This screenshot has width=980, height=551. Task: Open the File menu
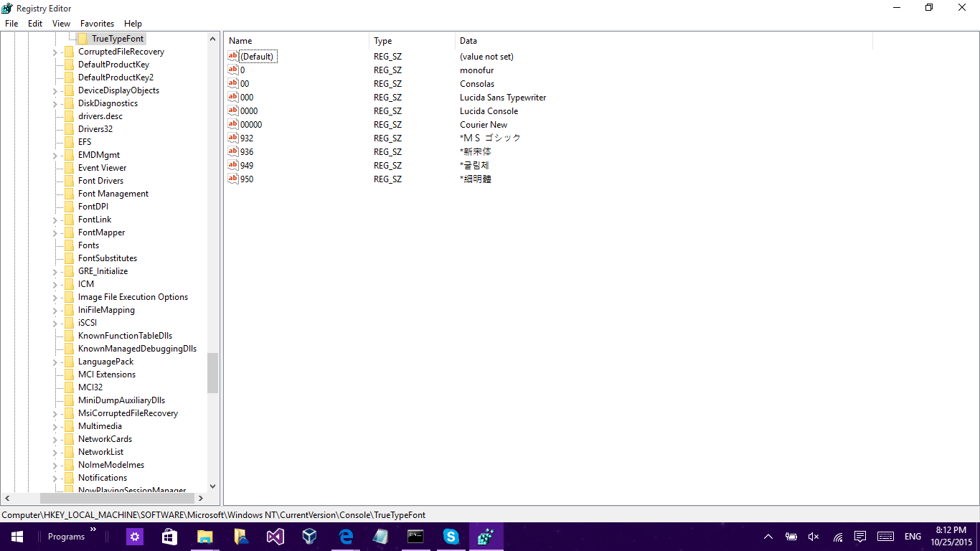point(11,24)
